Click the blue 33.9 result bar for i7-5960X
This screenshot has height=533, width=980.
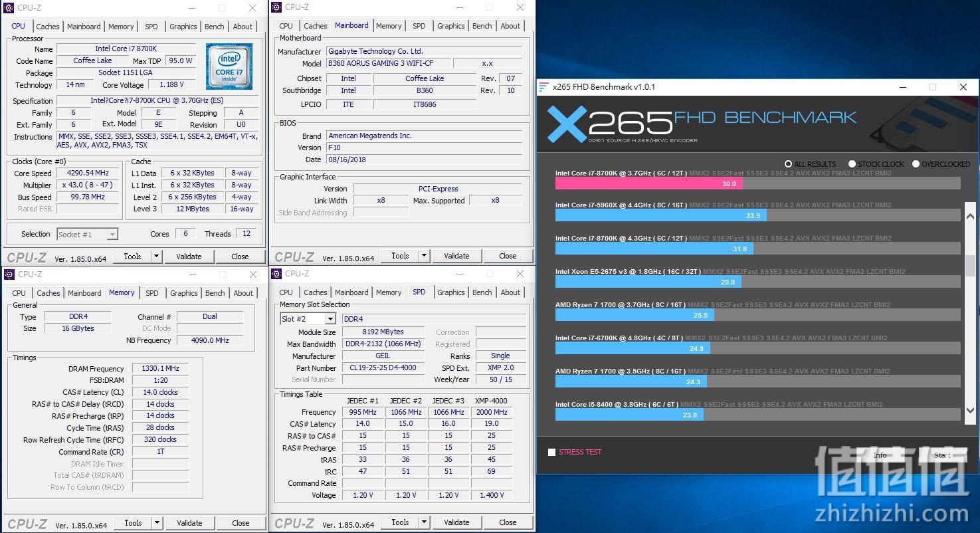pos(661,215)
